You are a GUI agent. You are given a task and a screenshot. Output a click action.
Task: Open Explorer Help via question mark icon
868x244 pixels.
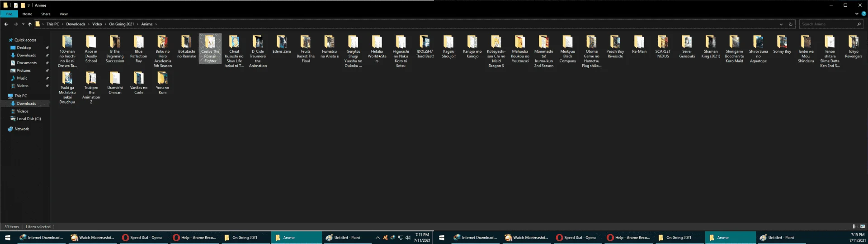[864, 14]
